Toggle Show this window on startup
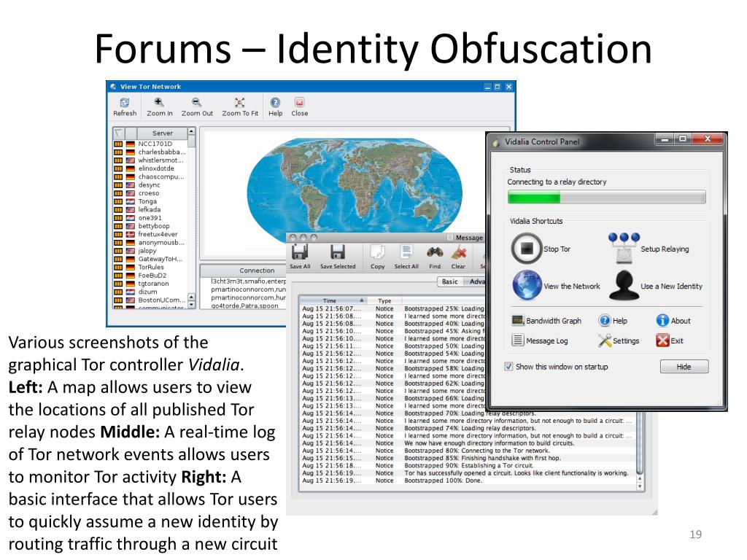This screenshot has width=747, height=560. 508,366
